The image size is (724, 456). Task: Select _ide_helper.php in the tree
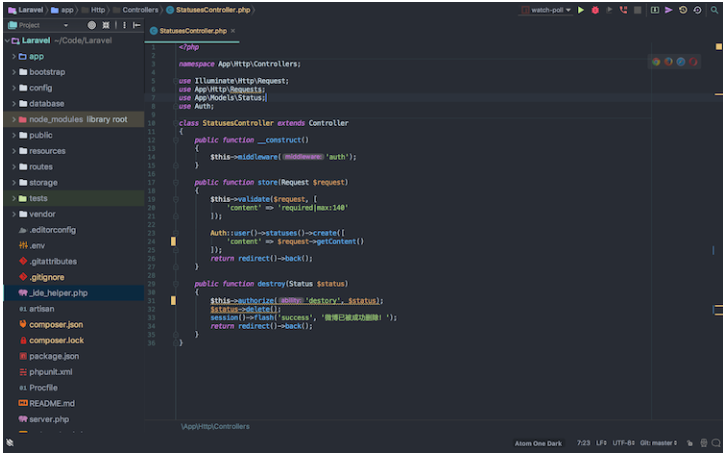click(x=74, y=293)
